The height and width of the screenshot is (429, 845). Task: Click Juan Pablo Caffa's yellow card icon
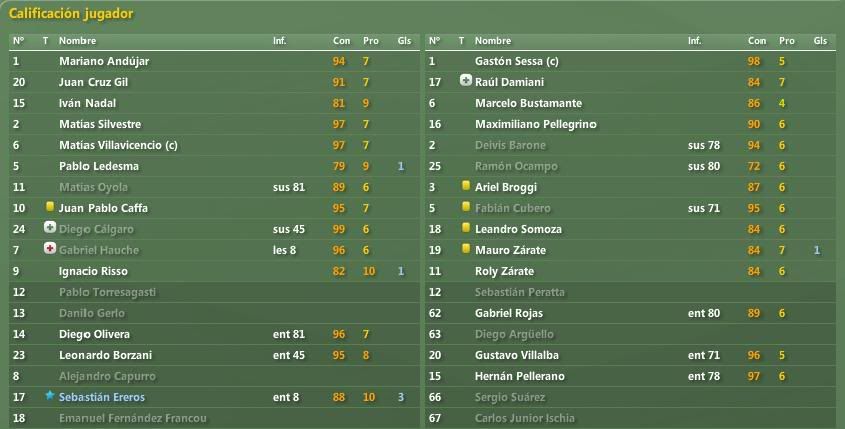coord(50,206)
